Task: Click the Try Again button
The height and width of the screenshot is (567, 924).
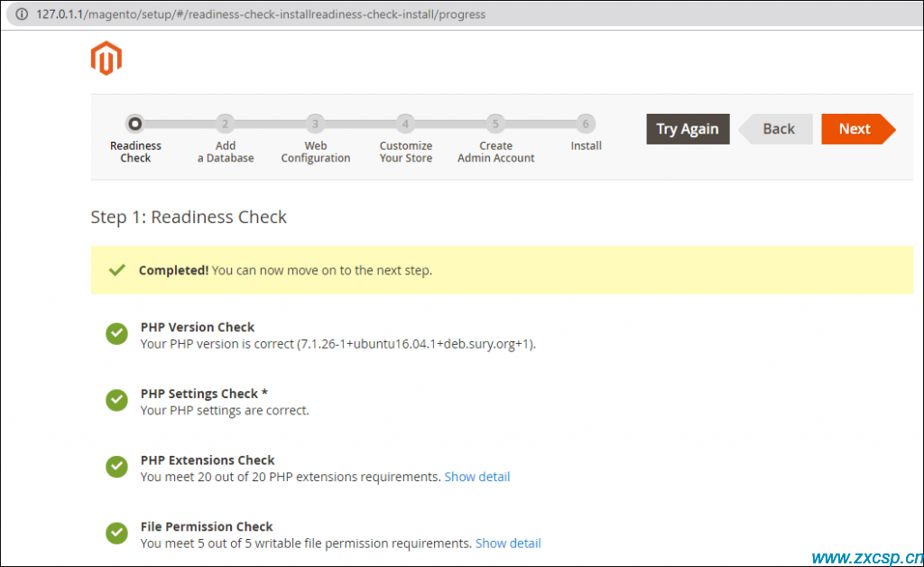Action: (688, 129)
